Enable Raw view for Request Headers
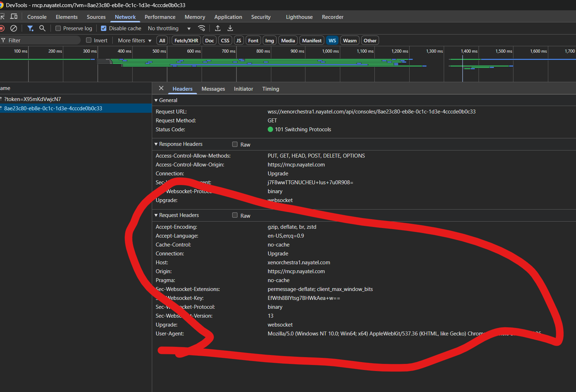The height and width of the screenshot is (392, 576). [235, 215]
